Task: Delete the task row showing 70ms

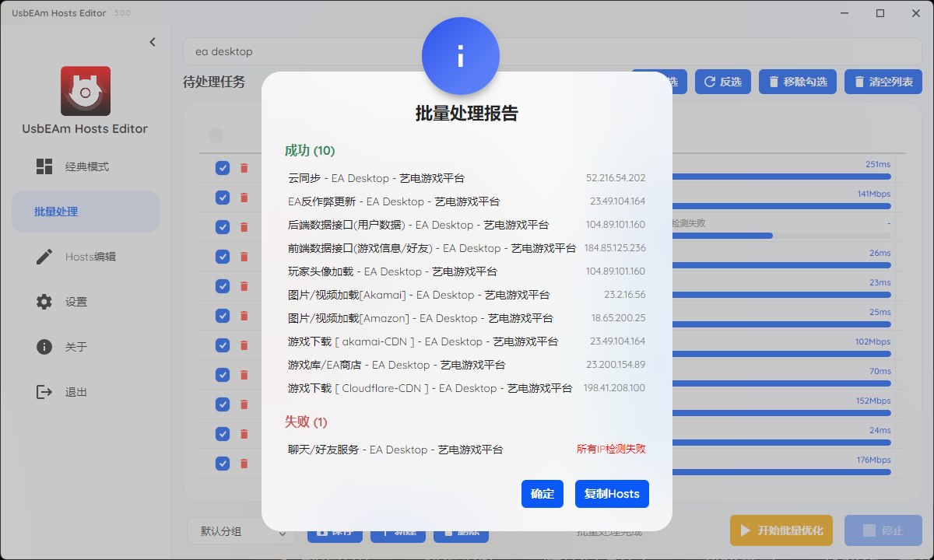Action: (x=244, y=375)
